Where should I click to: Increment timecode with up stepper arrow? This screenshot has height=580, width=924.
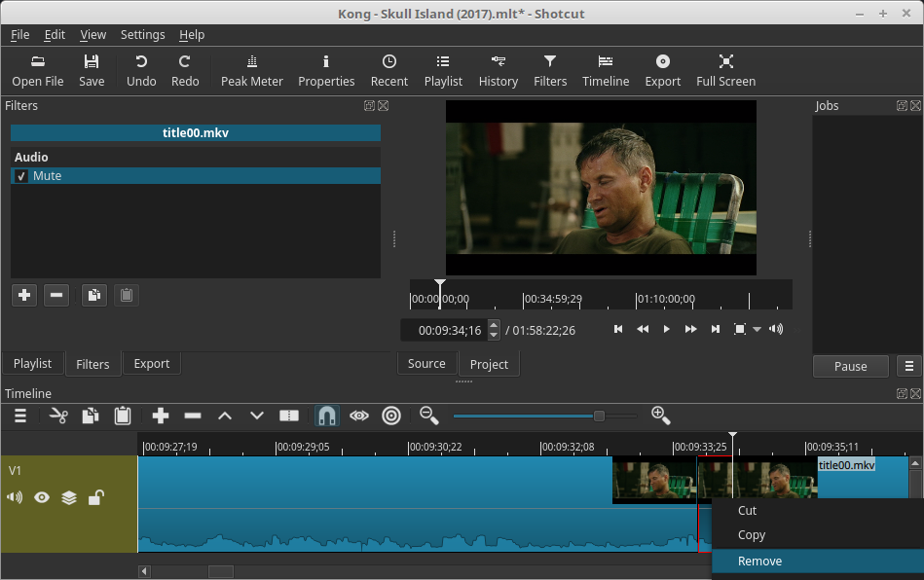[494, 324]
